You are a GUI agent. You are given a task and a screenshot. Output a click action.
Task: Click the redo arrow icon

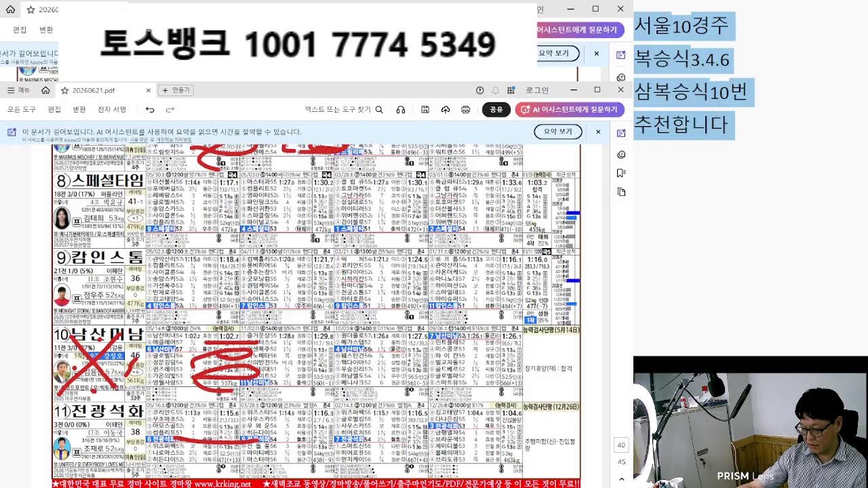[170, 109]
